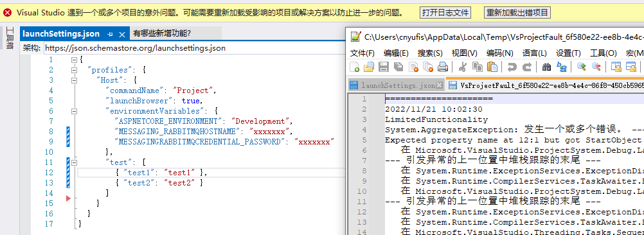Collapse the "Host" node on line 3
This screenshot has width=644, height=235.
click(x=75, y=80)
